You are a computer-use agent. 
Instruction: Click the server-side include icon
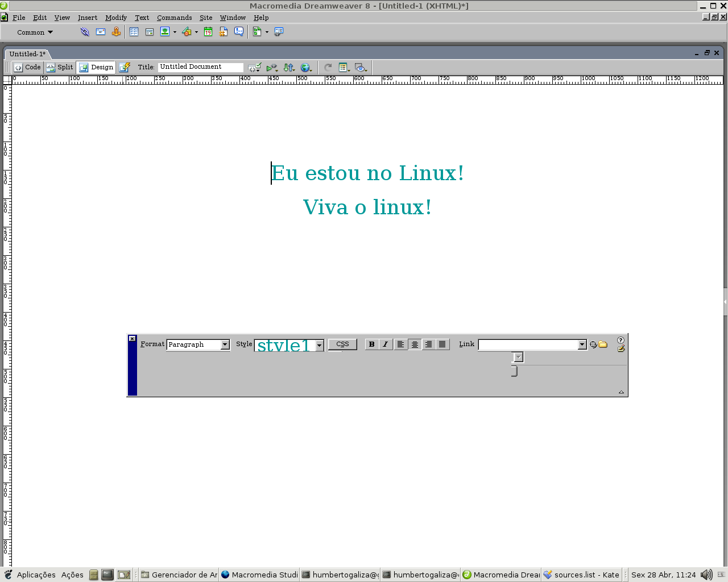224,32
